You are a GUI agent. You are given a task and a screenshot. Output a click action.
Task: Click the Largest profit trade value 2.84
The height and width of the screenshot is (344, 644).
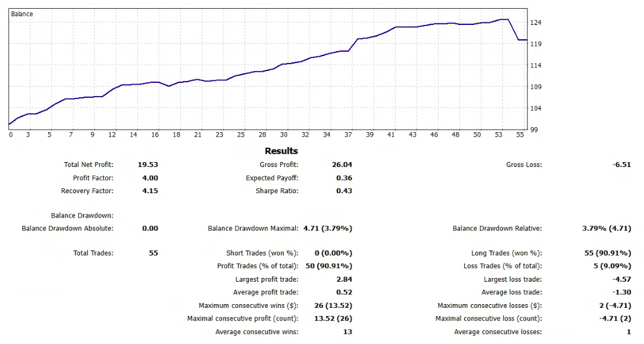(x=344, y=280)
